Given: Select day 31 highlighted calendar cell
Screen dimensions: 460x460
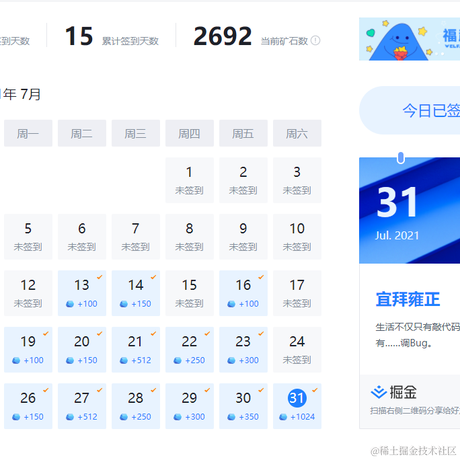Looking at the screenshot, I should coord(297,406).
